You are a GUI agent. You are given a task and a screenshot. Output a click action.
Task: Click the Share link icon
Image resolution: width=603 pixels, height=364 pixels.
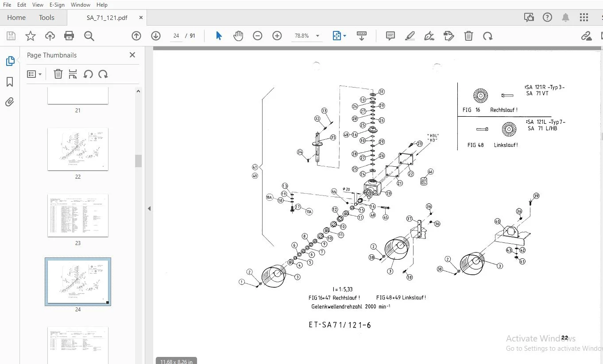pyautogui.click(x=587, y=36)
